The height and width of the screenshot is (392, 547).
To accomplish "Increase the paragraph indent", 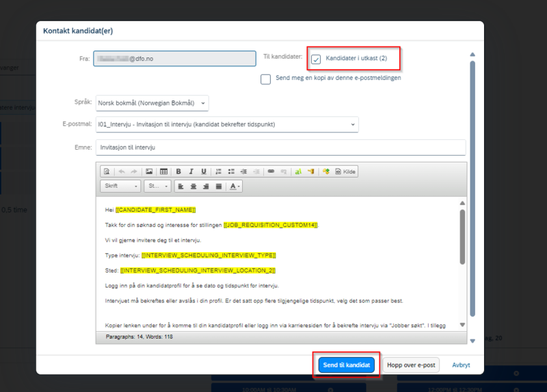I will [243, 171].
